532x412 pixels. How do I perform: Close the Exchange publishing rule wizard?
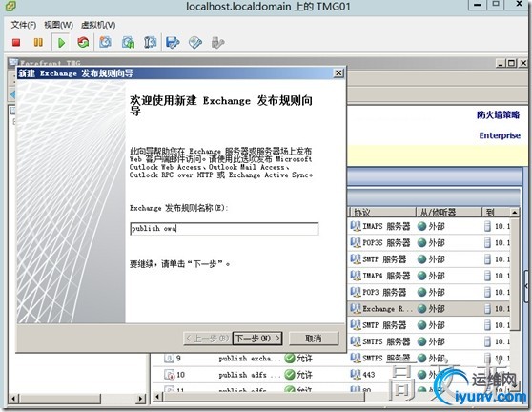(x=338, y=73)
